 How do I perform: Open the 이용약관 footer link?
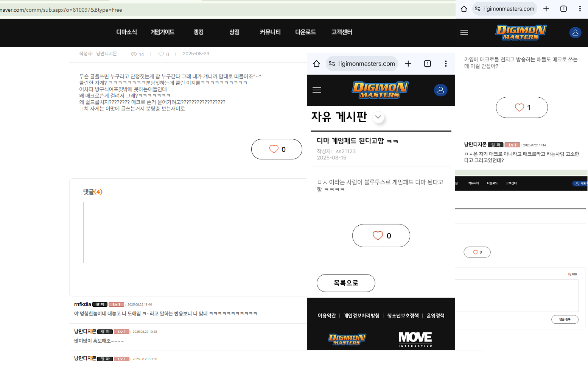click(x=327, y=316)
